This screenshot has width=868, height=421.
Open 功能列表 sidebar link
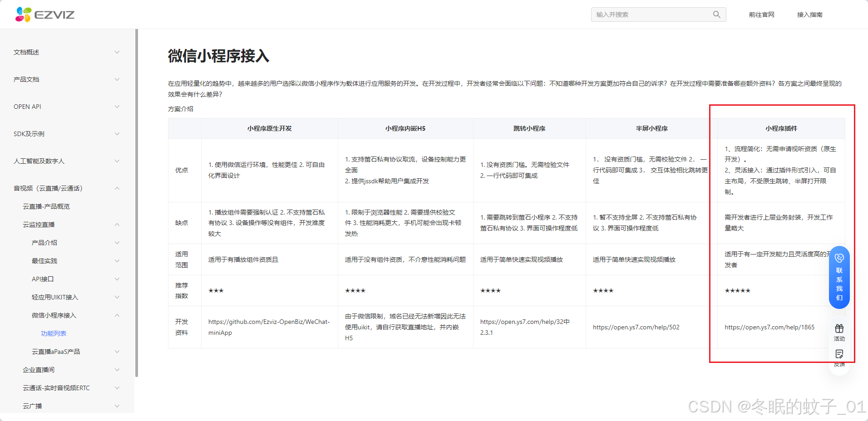[54, 333]
